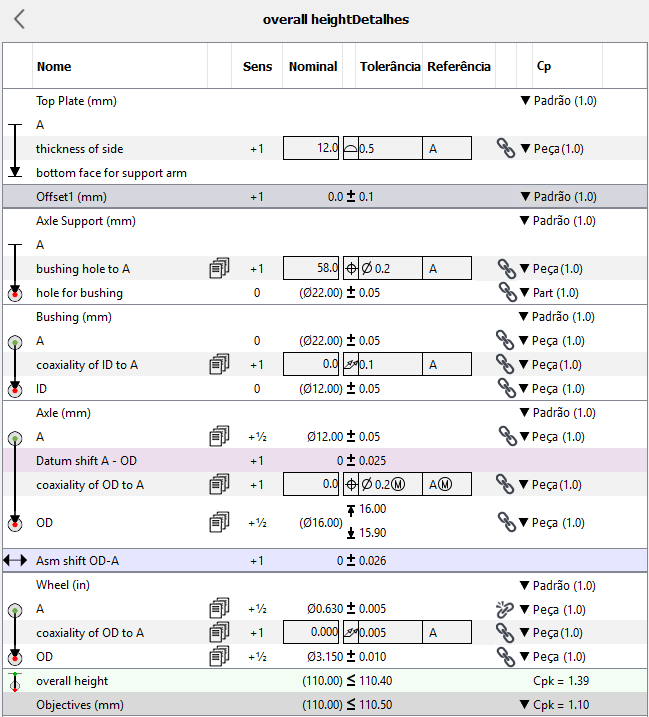Click copies icon on Axle OD row
649x717 pixels.
[219, 522]
